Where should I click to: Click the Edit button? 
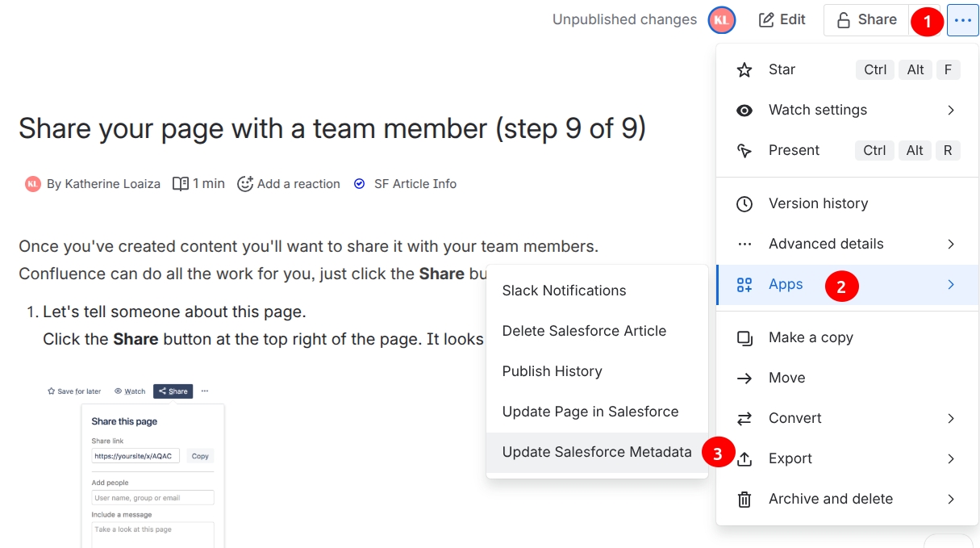pyautogui.click(x=782, y=20)
